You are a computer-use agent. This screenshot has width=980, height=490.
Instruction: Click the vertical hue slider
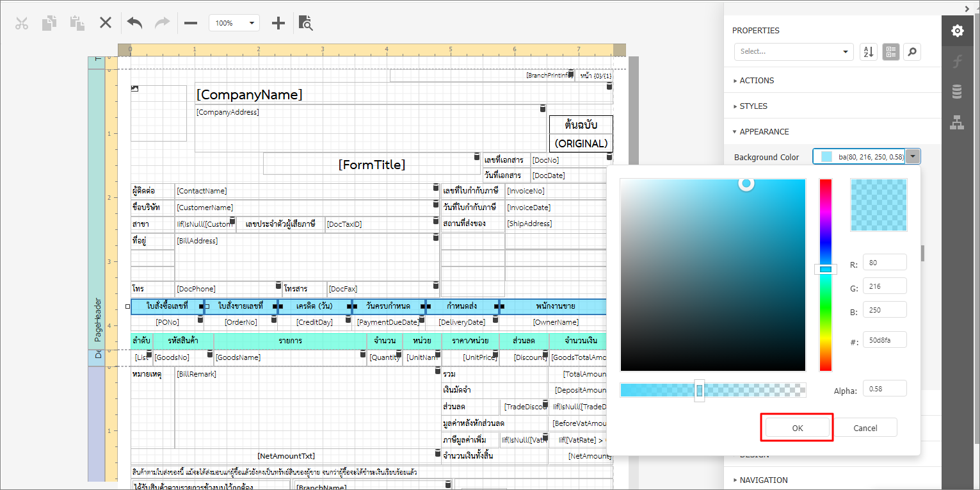(826, 275)
